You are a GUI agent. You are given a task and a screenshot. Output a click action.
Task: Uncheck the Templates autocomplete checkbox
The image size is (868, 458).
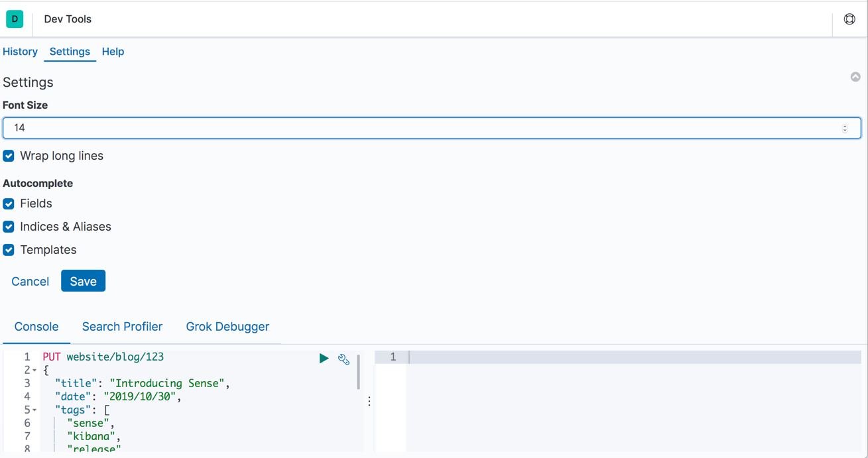pyautogui.click(x=9, y=250)
